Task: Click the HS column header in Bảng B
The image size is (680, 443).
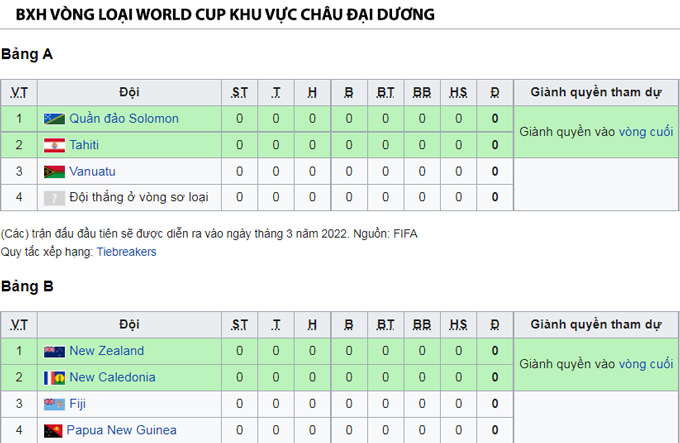Action: (x=458, y=325)
